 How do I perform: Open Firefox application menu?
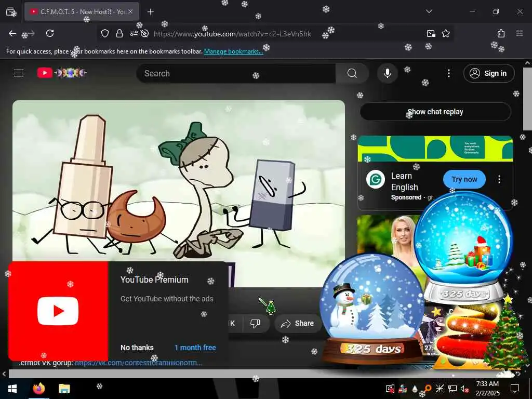[520, 33]
